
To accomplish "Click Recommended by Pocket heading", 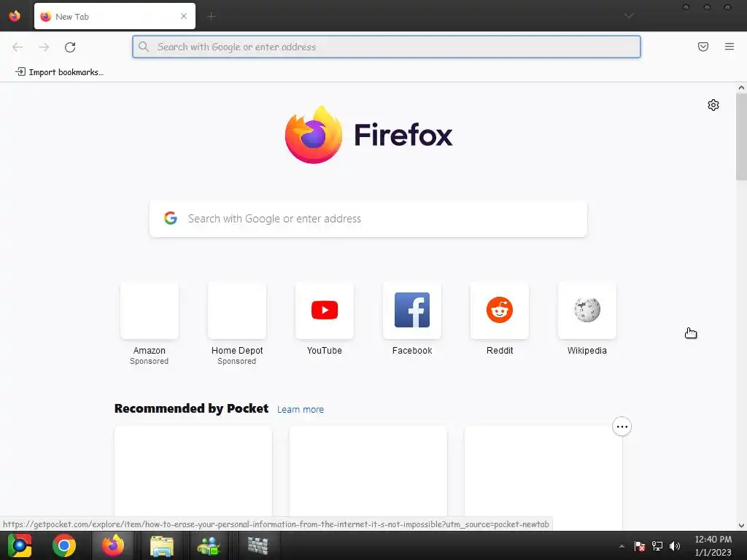I will click(x=192, y=408).
